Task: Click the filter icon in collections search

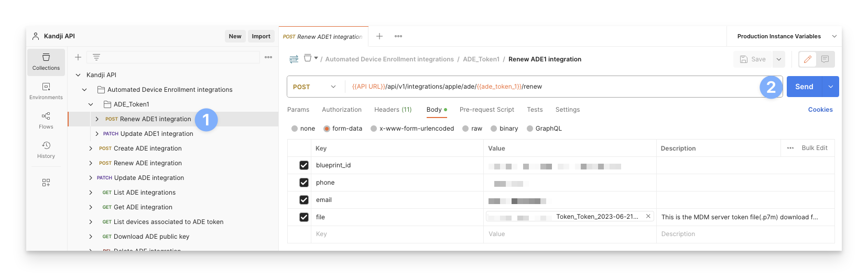Action: pos(96,57)
